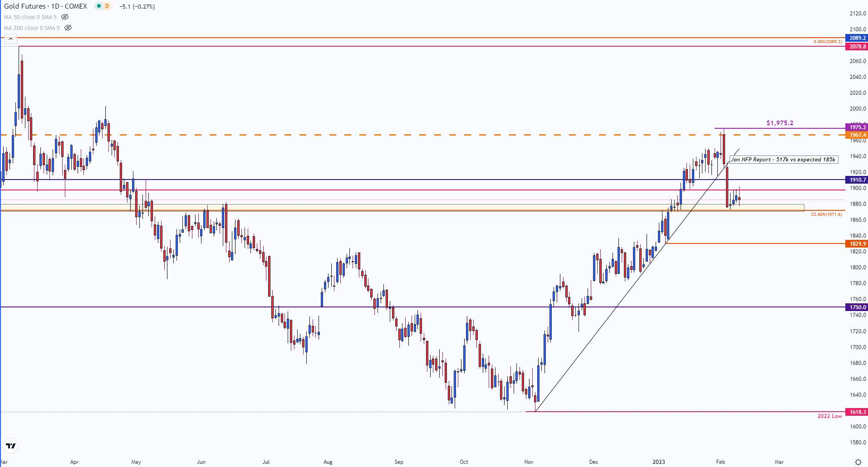This screenshot has width=868, height=467.
Task: Select the 1829.9 orange price tag
Action: click(x=857, y=244)
